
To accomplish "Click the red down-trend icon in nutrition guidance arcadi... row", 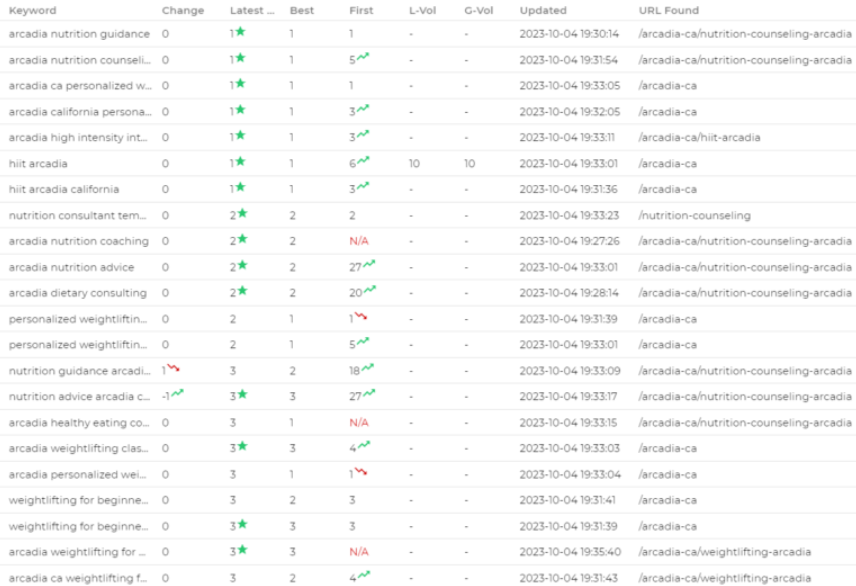I will point(173,369).
